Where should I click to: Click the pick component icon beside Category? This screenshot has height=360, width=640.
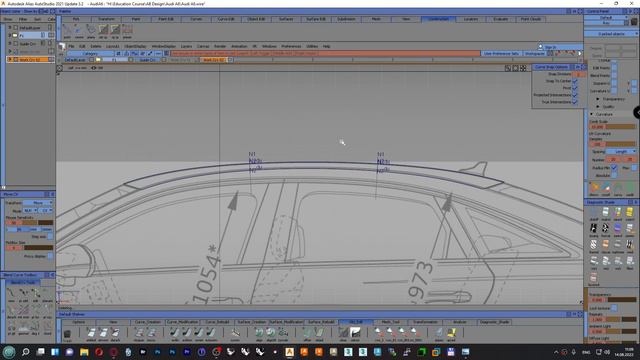(118, 53)
